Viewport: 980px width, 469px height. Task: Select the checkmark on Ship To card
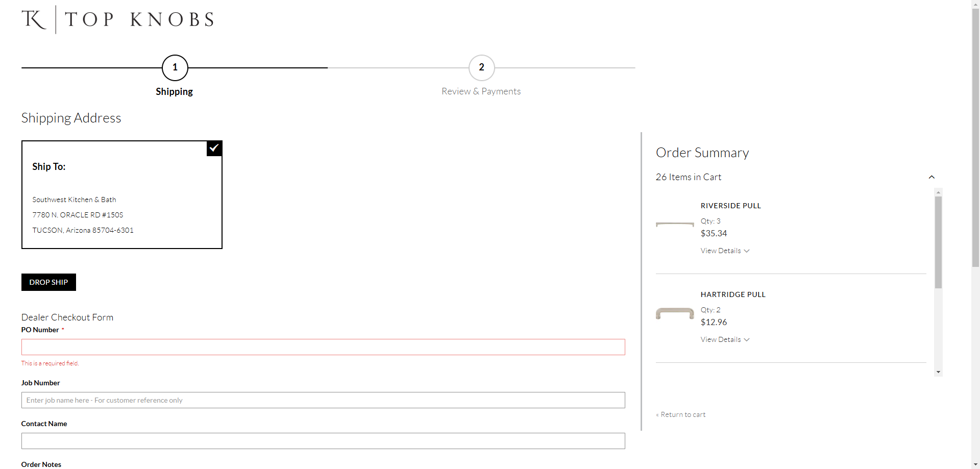click(x=214, y=148)
